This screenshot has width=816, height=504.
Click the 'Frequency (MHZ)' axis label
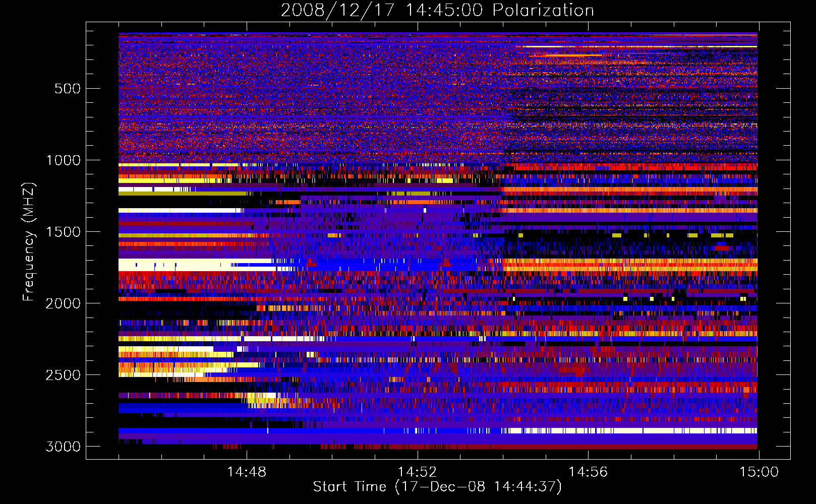29,242
